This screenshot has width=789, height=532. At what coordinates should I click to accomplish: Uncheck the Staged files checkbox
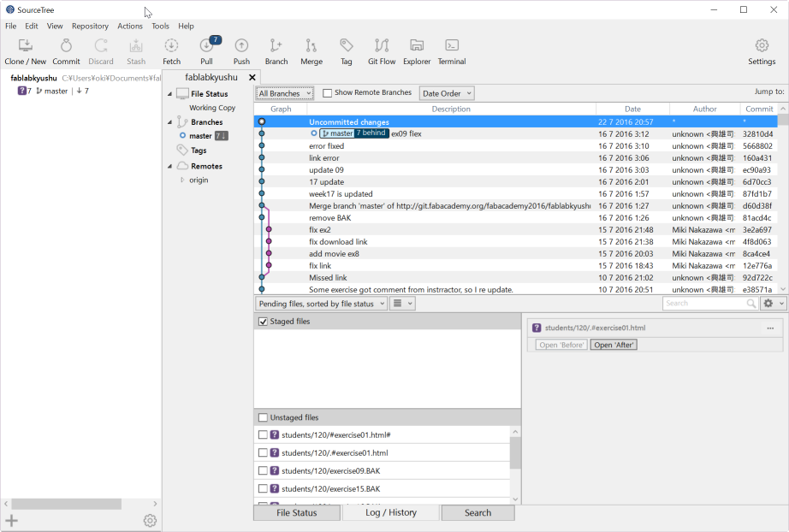263,322
